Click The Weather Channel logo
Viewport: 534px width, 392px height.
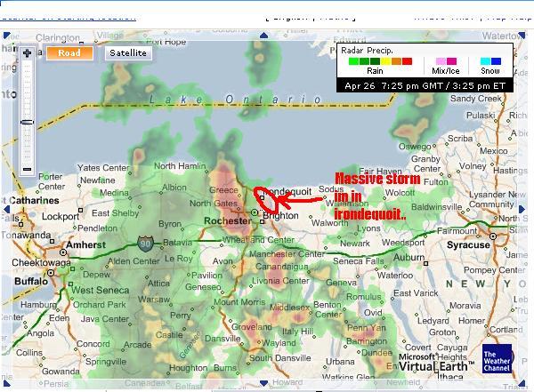(x=498, y=360)
